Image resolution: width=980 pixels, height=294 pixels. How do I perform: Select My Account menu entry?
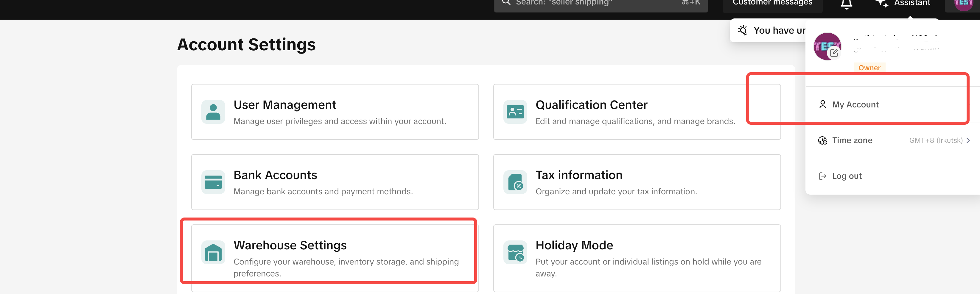click(x=855, y=104)
